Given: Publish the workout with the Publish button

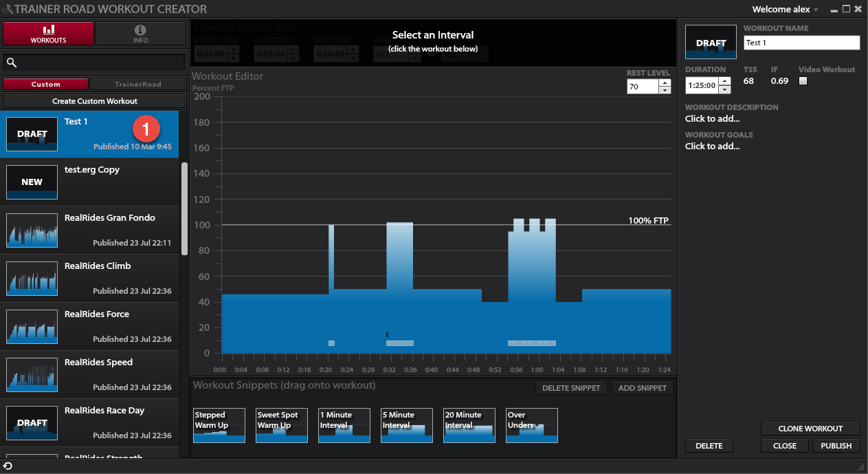Looking at the screenshot, I should pyautogui.click(x=836, y=446).
